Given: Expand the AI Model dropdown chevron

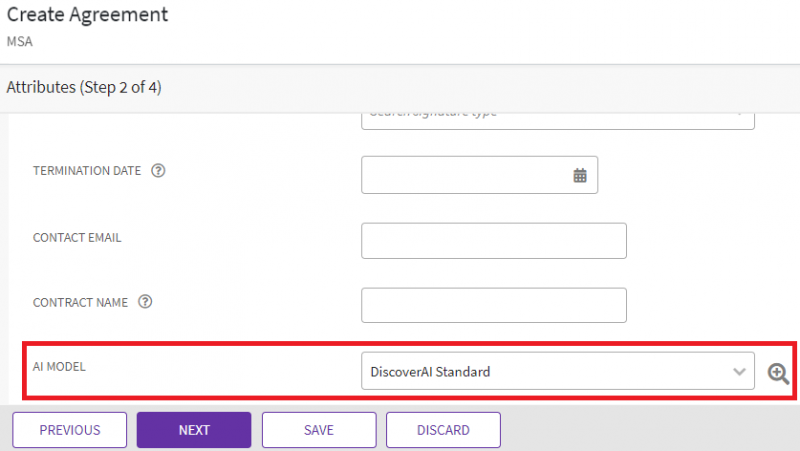Looking at the screenshot, I should coord(739,372).
